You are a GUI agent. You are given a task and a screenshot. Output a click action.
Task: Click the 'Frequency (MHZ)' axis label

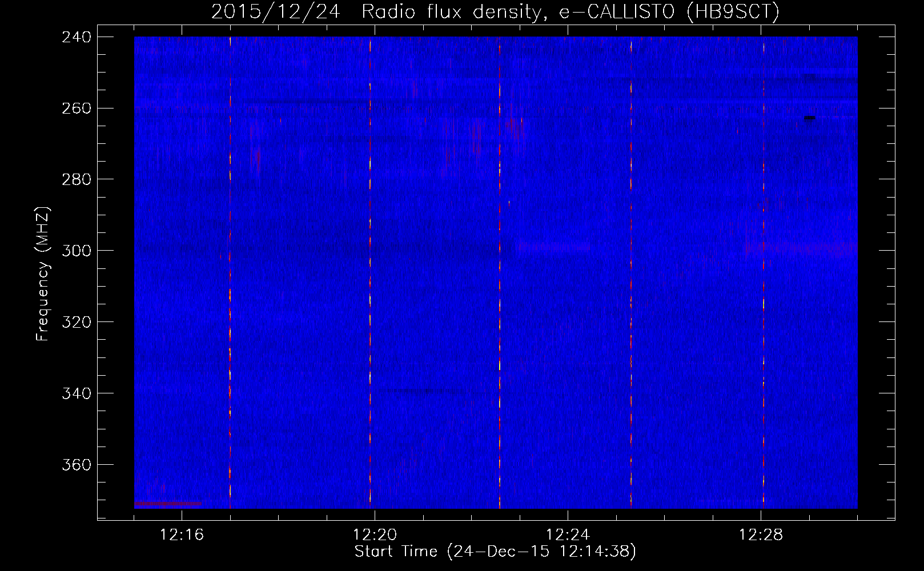(43, 274)
